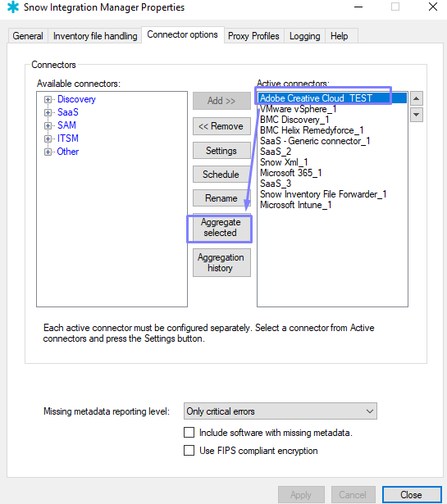Open connector Settings button

[221, 151]
